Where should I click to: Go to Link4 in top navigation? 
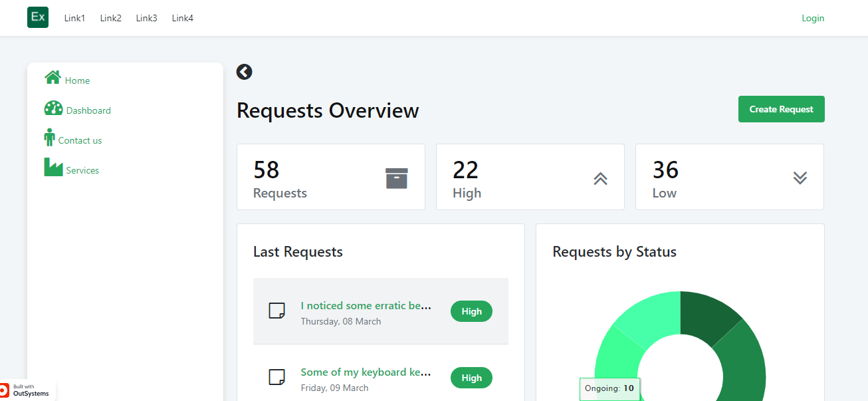(x=182, y=18)
